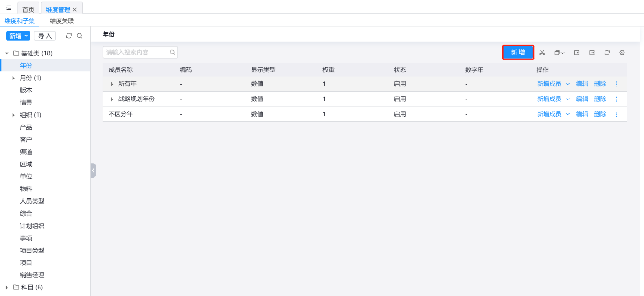Click the export icon in the member toolbar
This screenshot has width=644, height=296.
click(592, 53)
